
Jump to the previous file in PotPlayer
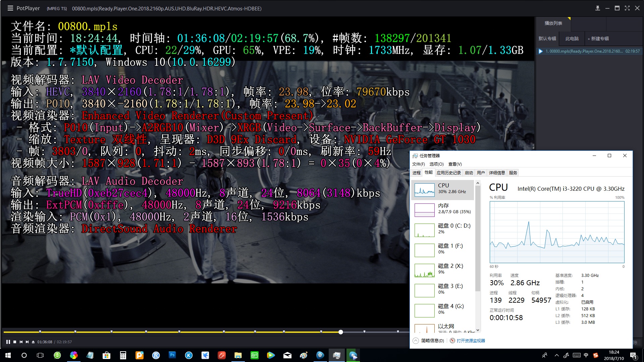(x=21, y=342)
